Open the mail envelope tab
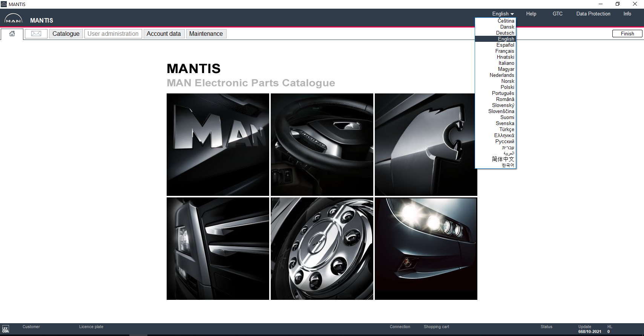 click(36, 34)
